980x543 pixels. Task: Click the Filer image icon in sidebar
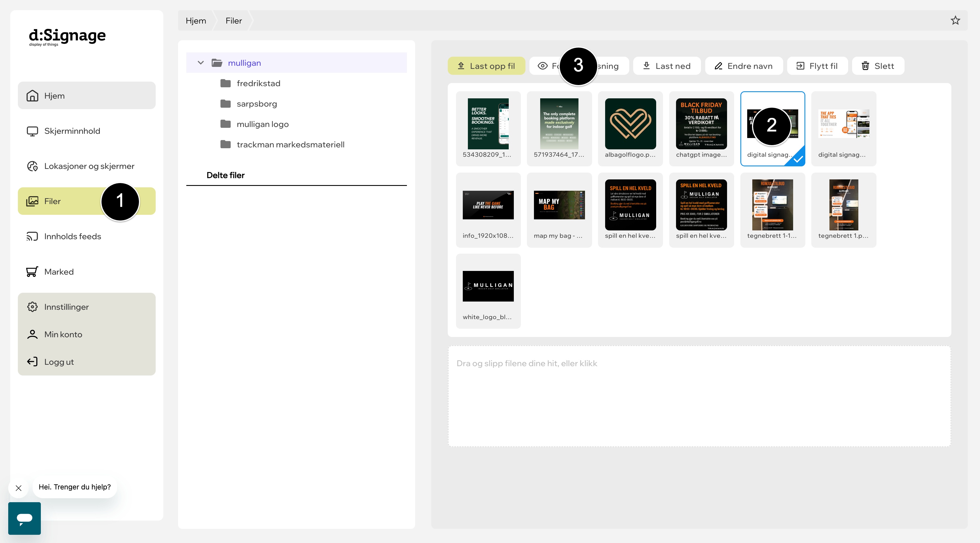[32, 201]
